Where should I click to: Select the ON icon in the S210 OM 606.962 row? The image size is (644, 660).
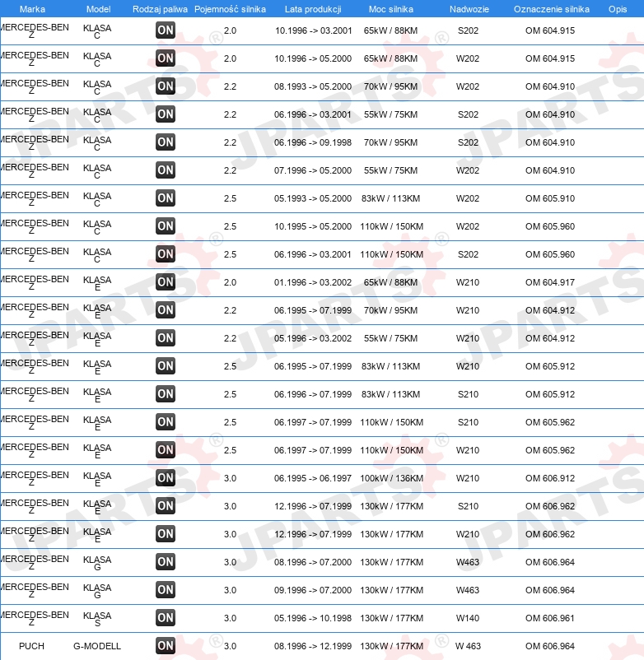point(165,506)
